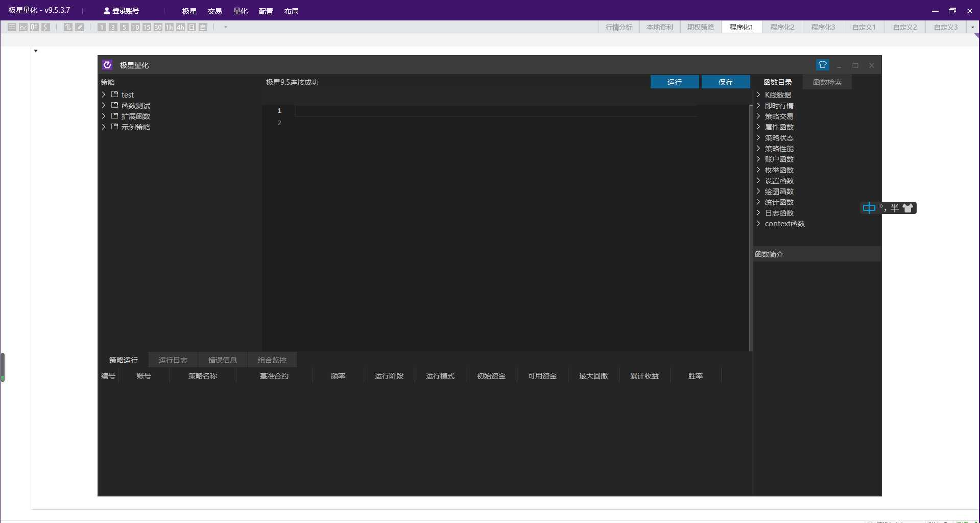Open the 量化 menu
Image resolution: width=980 pixels, height=523 pixels.
[241, 11]
